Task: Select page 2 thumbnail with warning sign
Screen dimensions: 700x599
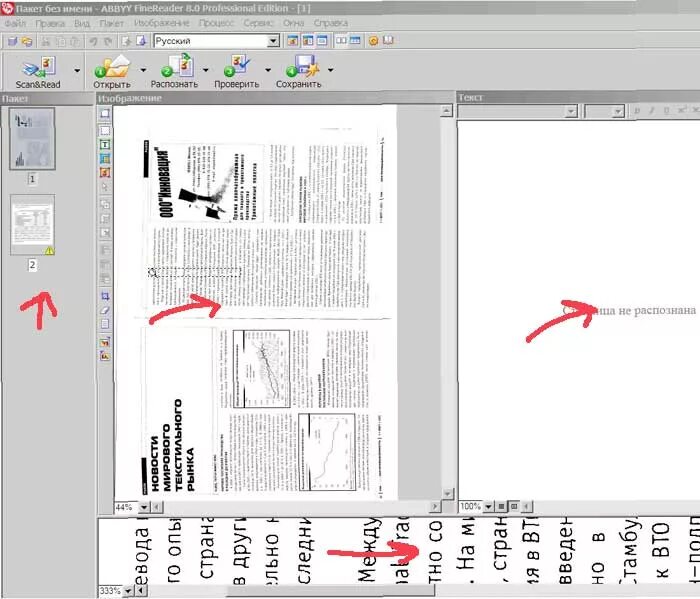Action: click(32, 225)
